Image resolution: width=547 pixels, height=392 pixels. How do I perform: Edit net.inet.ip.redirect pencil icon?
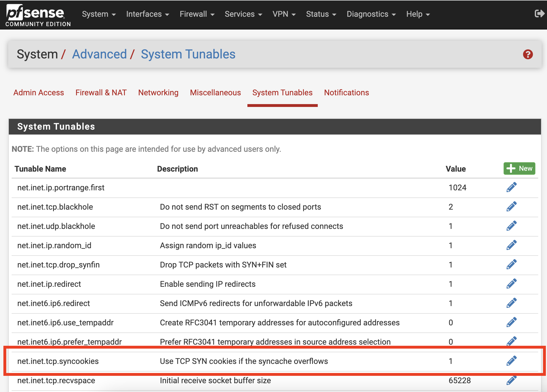511,284
